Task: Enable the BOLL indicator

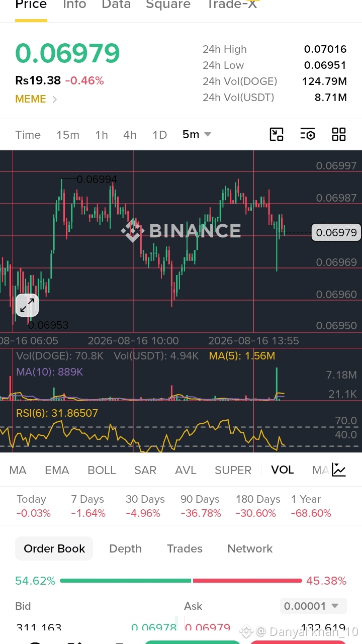Action: (102, 470)
